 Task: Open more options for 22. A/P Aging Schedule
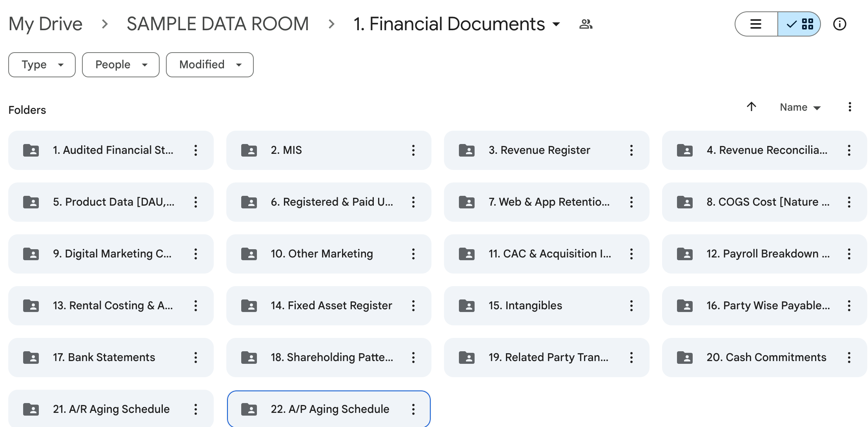click(x=413, y=409)
